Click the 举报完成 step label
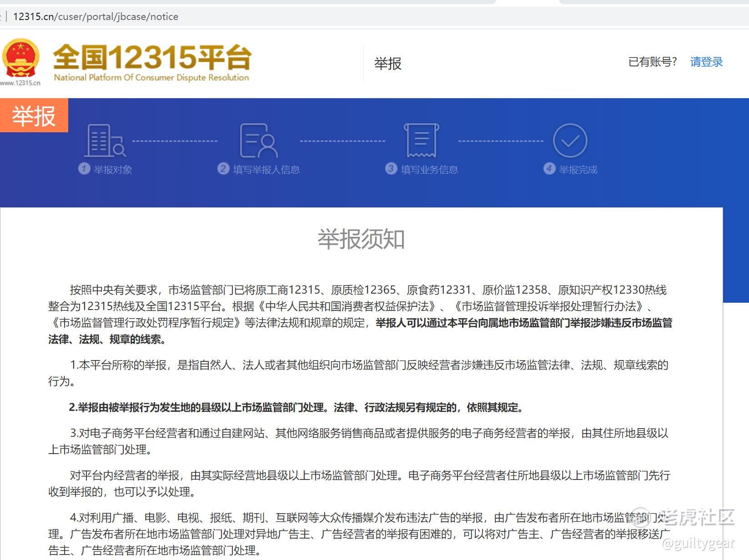 click(578, 170)
